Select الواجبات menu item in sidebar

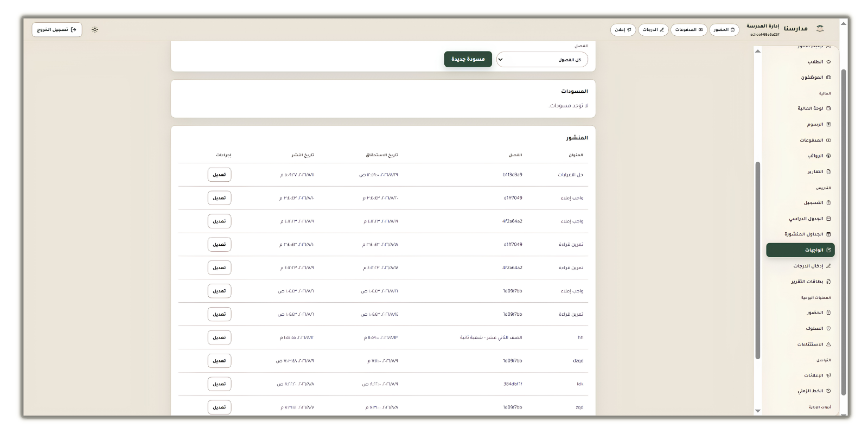(x=800, y=250)
